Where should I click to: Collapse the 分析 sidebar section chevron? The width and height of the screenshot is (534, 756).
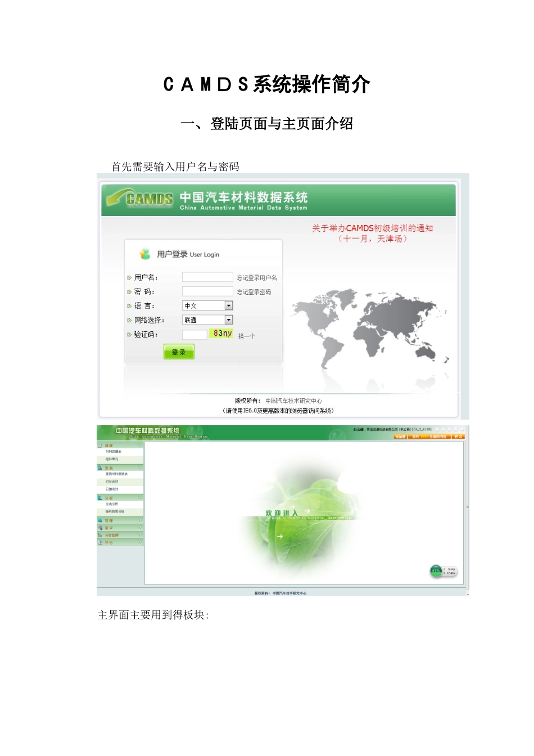click(x=140, y=497)
